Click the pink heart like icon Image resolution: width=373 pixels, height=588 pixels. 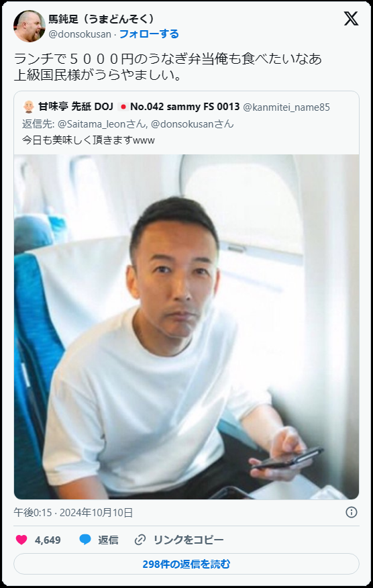[x=21, y=540]
